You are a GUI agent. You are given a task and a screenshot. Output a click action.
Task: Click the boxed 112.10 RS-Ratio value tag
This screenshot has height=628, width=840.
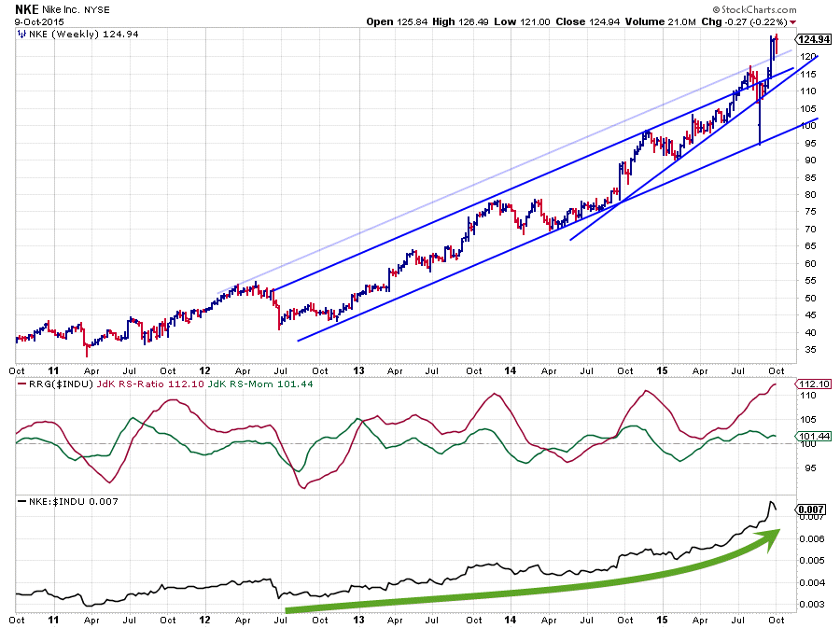point(814,384)
